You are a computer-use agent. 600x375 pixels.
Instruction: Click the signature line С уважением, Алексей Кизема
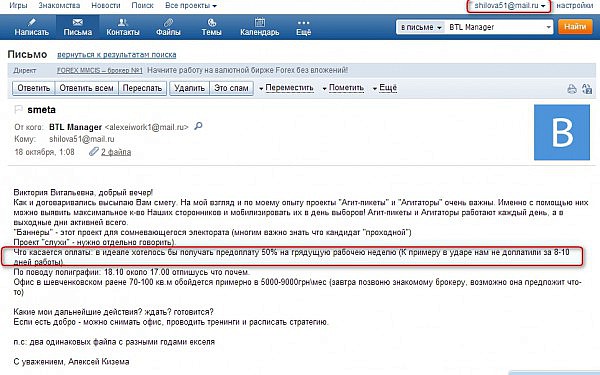pos(71,361)
